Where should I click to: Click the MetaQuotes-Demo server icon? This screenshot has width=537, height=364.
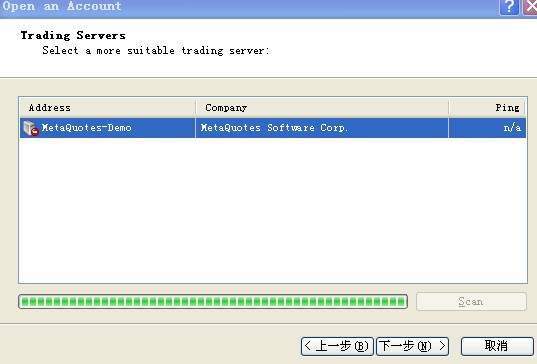(30, 128)
